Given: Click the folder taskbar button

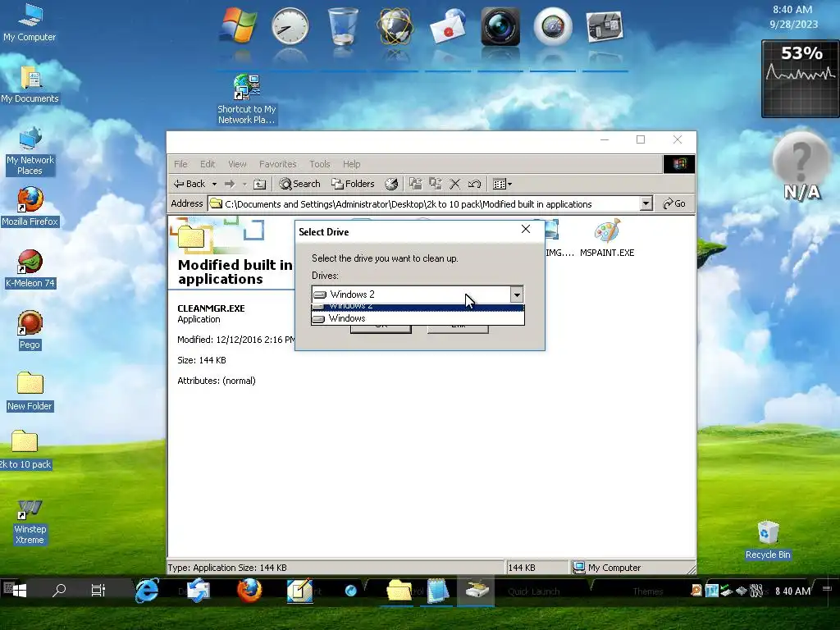Looking at the screenshot, I should click(x=399, y=590).
